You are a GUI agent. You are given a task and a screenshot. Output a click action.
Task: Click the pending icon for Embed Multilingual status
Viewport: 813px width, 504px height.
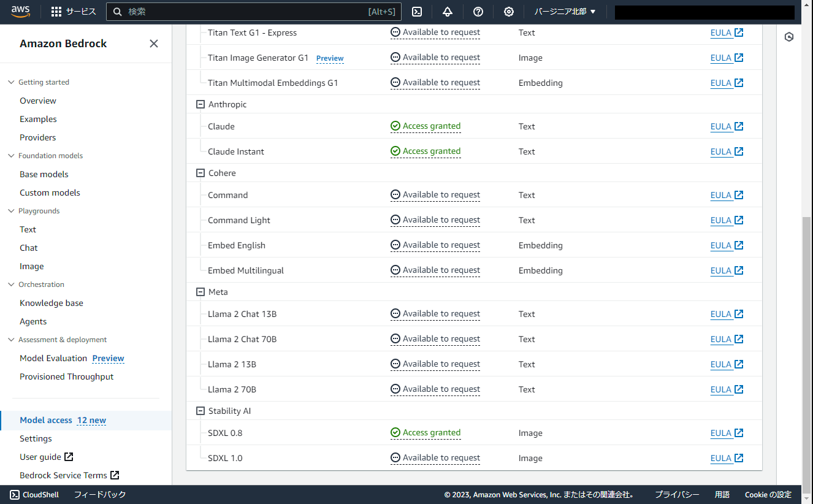click(x=395, y=270)
